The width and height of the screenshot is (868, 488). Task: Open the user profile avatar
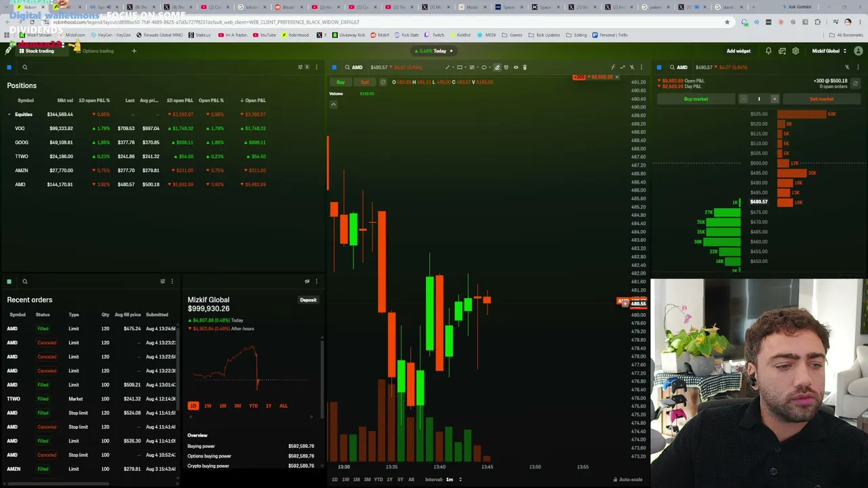tap(858, 51)
